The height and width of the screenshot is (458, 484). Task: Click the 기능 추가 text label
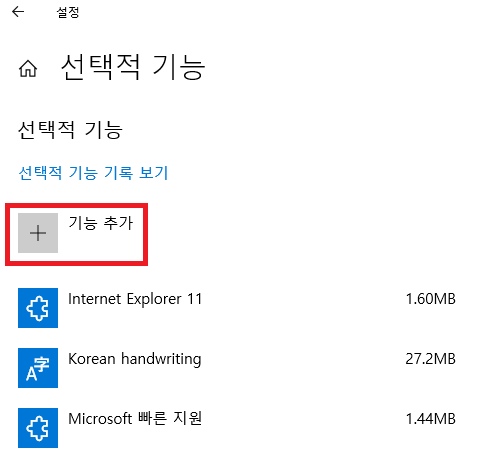coord(101,223)
